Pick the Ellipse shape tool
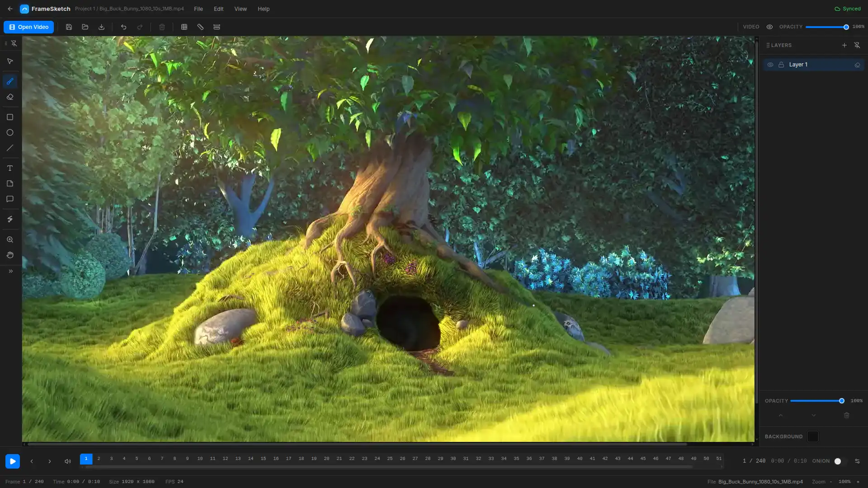This screenshot has height=488, width=868. (x=10, y=132)
